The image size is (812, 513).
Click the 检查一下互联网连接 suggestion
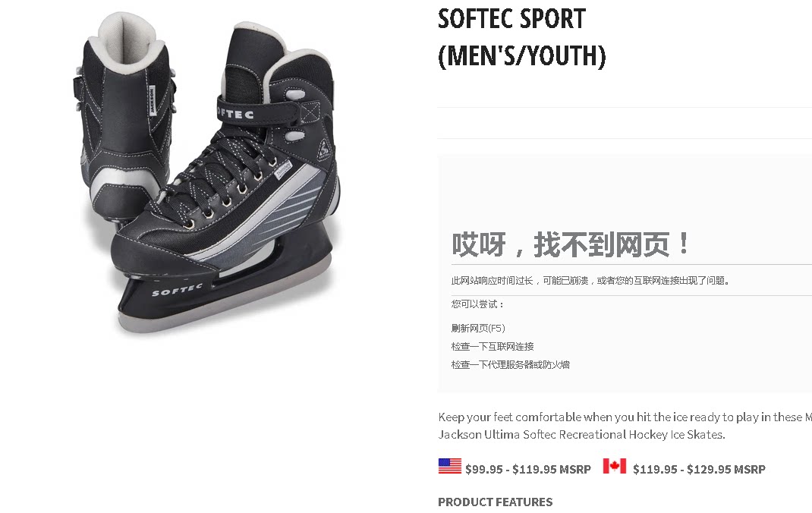point(492,346)
